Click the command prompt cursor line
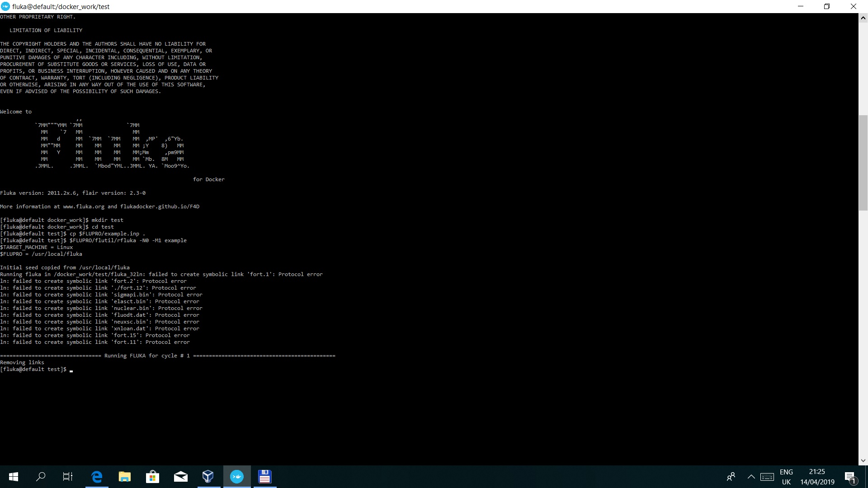Viewport: 868px width, 488px height. click(36, 370)
